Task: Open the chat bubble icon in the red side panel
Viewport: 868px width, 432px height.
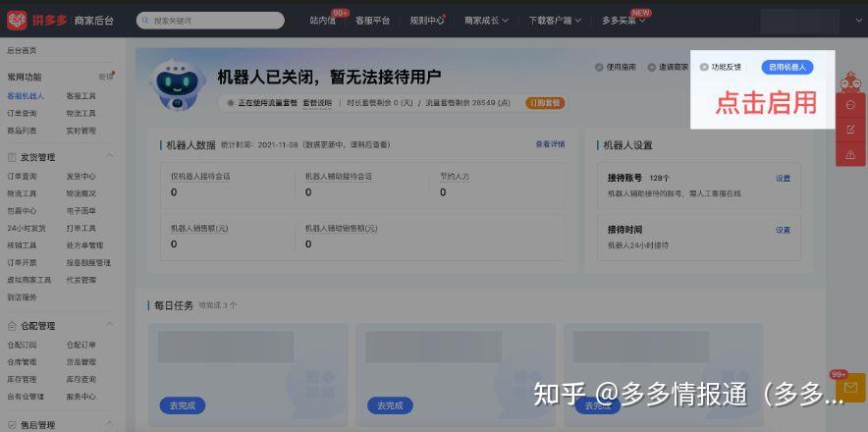Action: (x=851, y=105)
